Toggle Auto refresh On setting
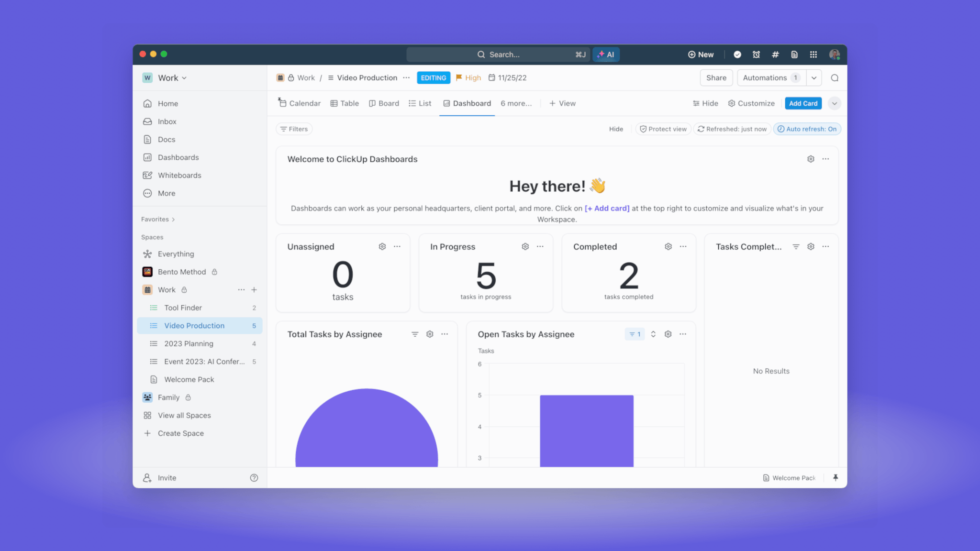The width and height of the screenshot is (980, 551). pyautogui.click(x=807, y=129)
